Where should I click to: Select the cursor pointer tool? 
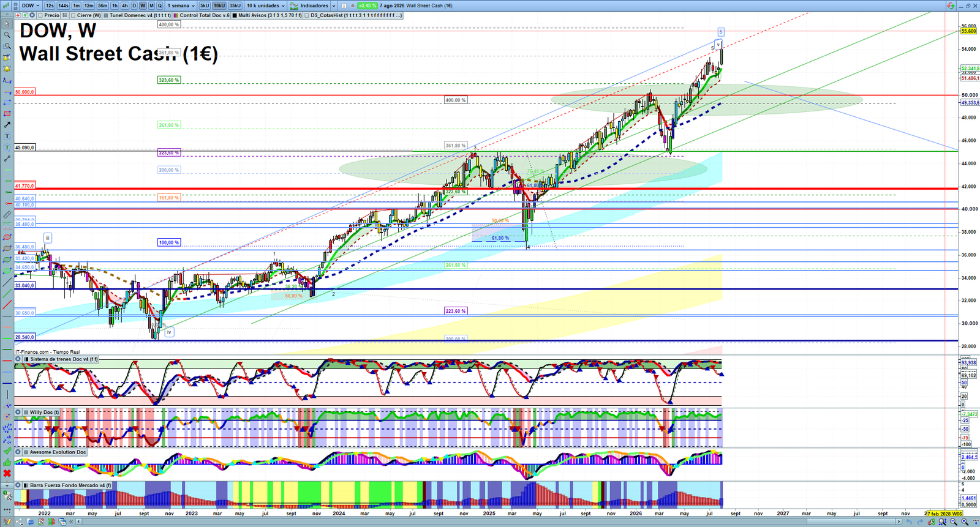[x=7, y=23]
